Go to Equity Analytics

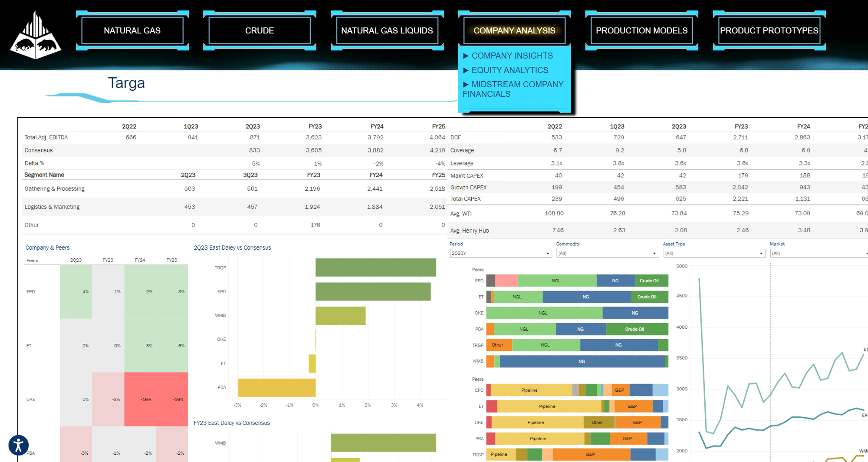point(510,70)
